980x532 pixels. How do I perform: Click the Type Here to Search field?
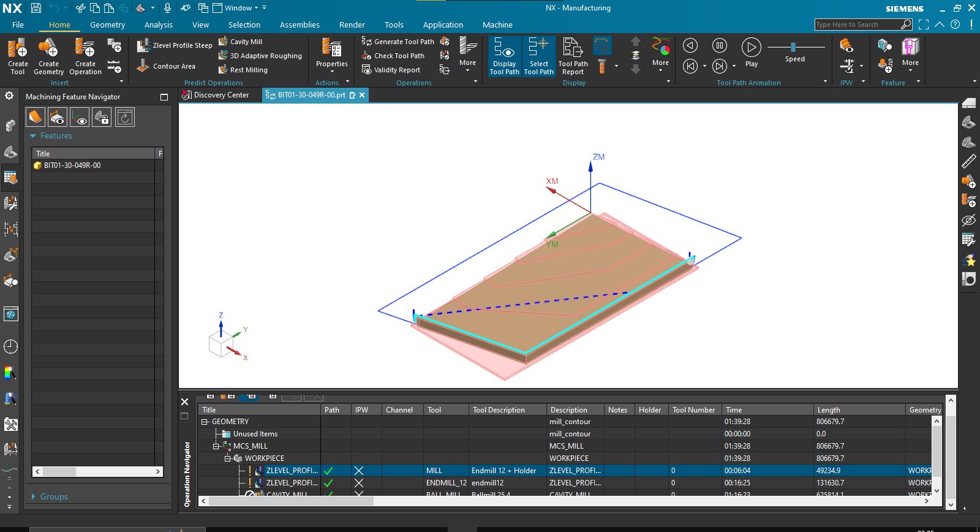click(856, 25)
